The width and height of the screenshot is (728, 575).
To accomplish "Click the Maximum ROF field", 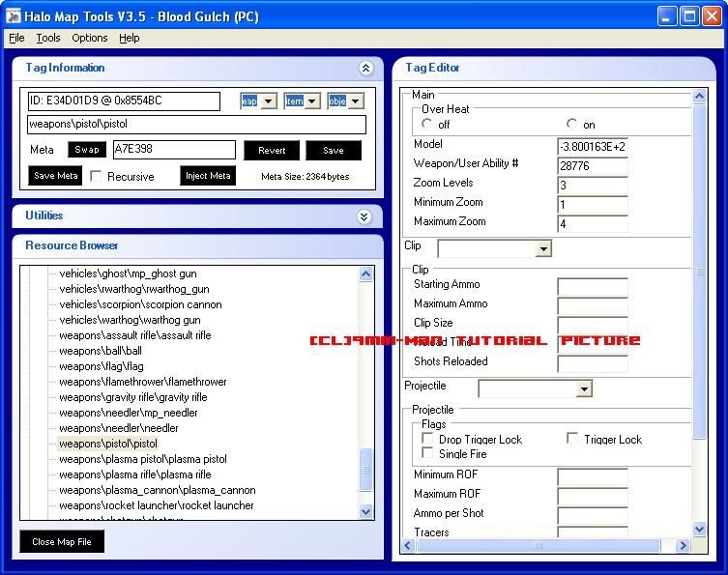I will [x=593, y=497].
